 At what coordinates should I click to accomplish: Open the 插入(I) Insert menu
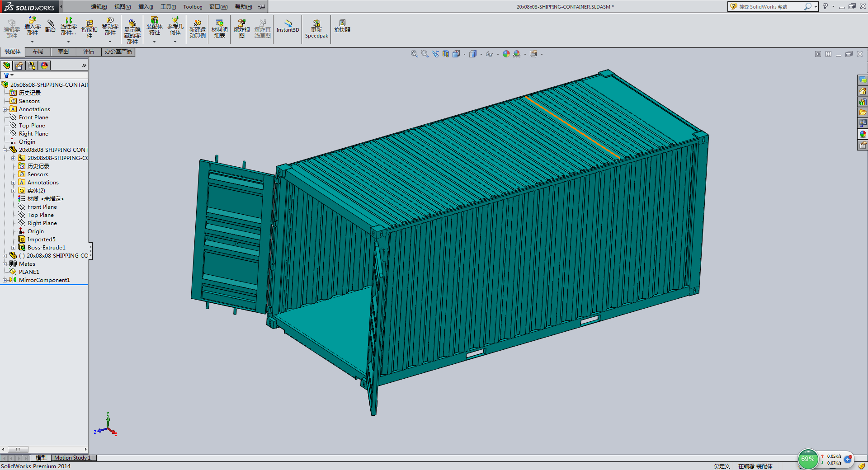pyautogui.click(x=146, y=7)
